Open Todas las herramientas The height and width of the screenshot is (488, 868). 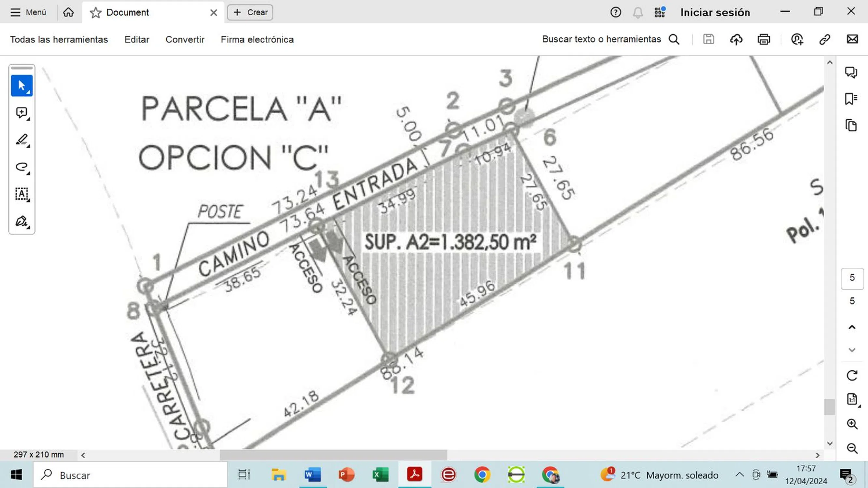(59, 39)
